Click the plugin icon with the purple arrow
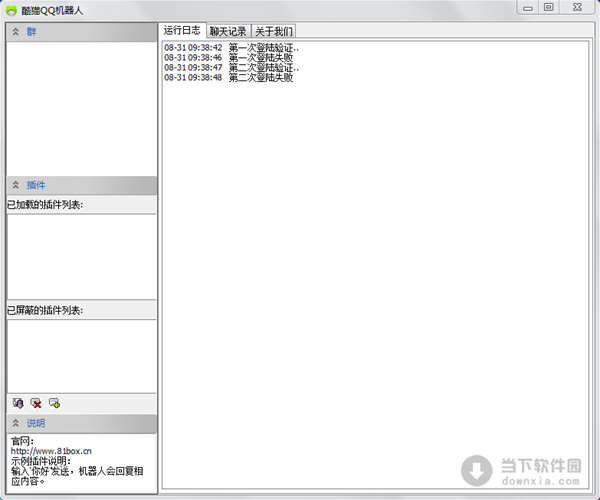 point(18,403)
